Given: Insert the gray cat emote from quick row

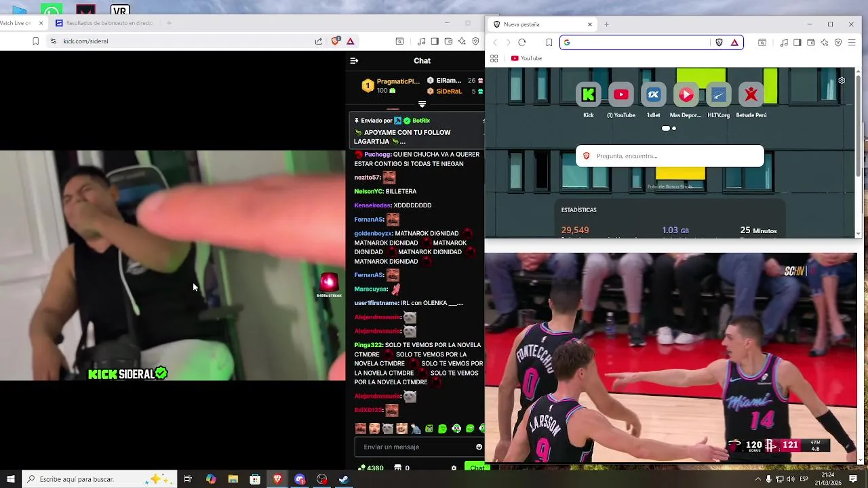Looking at the screenshot, I should click(x=388, y=428).
